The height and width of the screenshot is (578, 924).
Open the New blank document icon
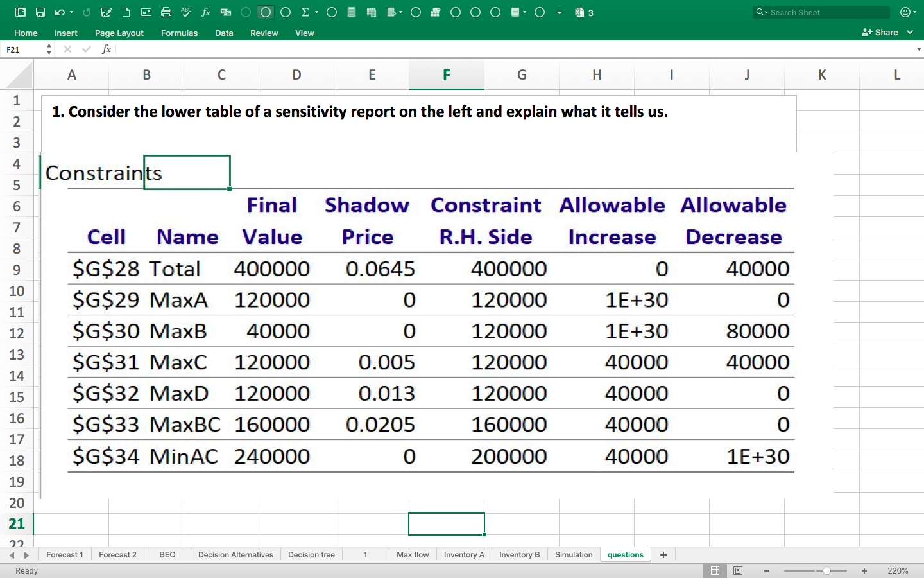pos(126,12)
